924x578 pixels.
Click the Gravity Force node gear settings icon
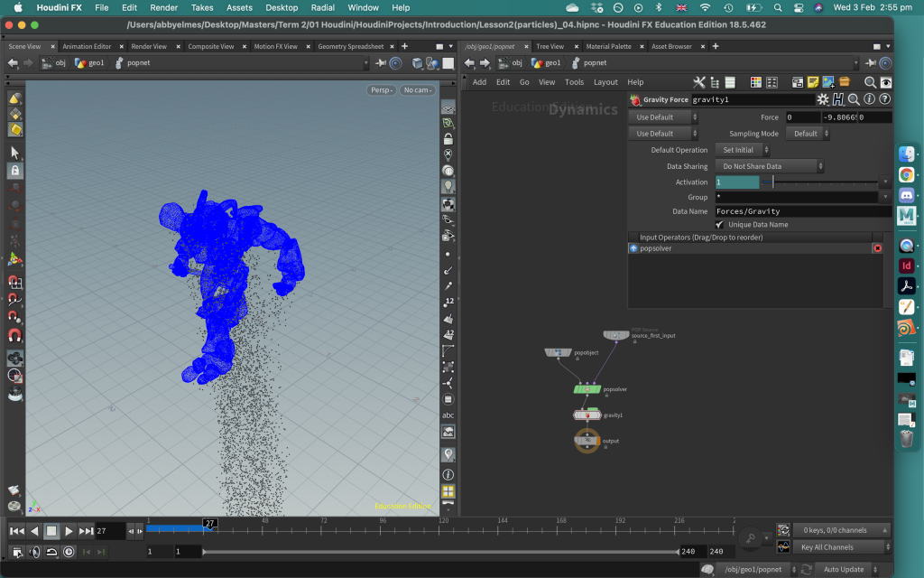(822, 99)
